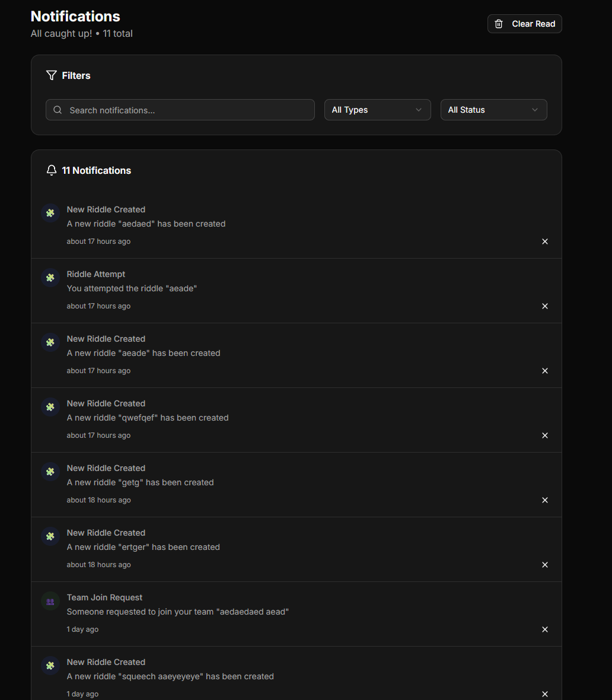This screenshot has width=612, height=700.
Task: Click the puzzle icon beside the "getg" riddle
Action: tap(50, 472)
